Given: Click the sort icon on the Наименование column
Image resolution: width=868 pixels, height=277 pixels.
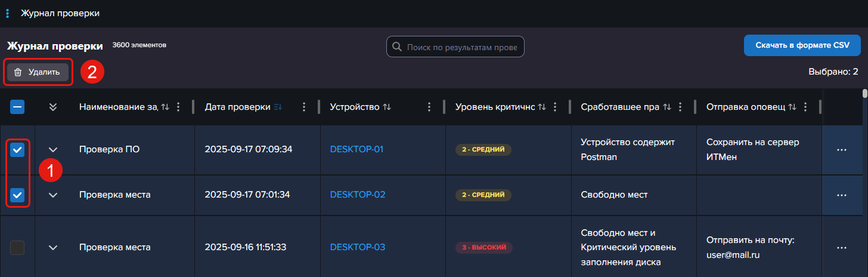Looking at the screenshot, I should 165,107.
